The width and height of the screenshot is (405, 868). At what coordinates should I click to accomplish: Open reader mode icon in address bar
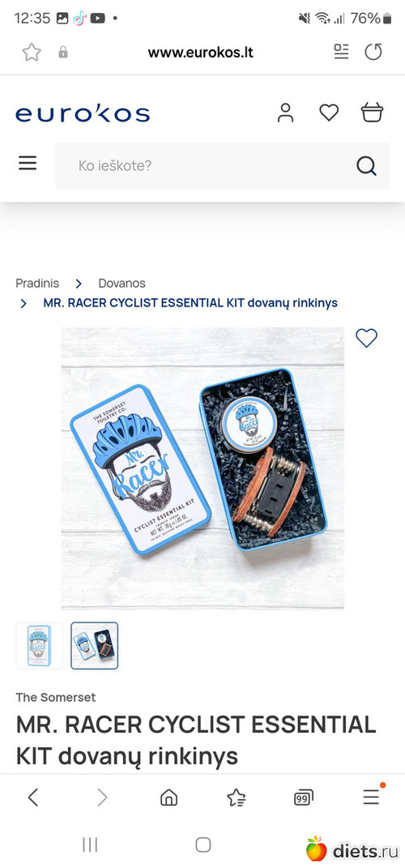341,52
